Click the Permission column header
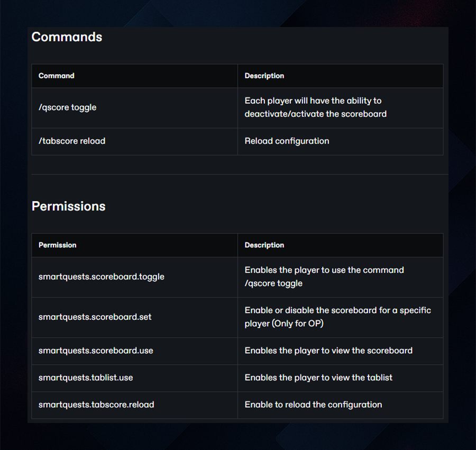This screenshot has height=450, width=476. 57,245
